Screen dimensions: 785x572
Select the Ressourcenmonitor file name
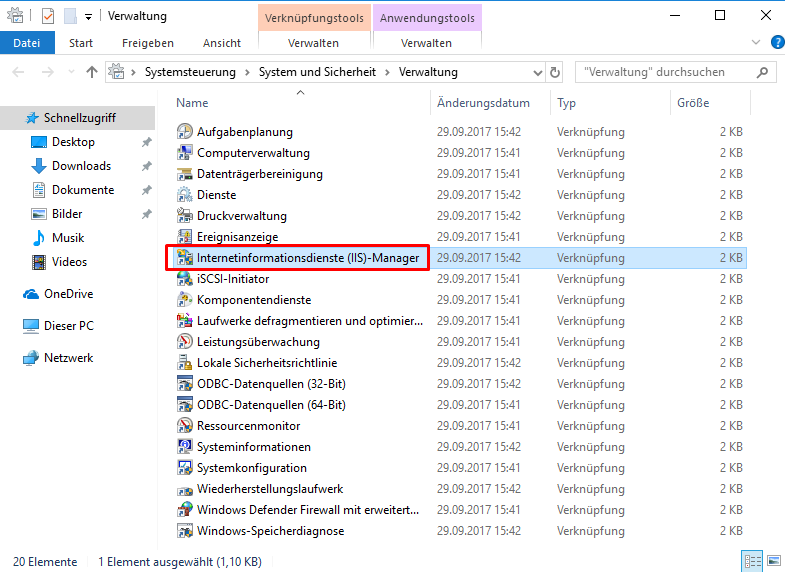tap(248, 426)
